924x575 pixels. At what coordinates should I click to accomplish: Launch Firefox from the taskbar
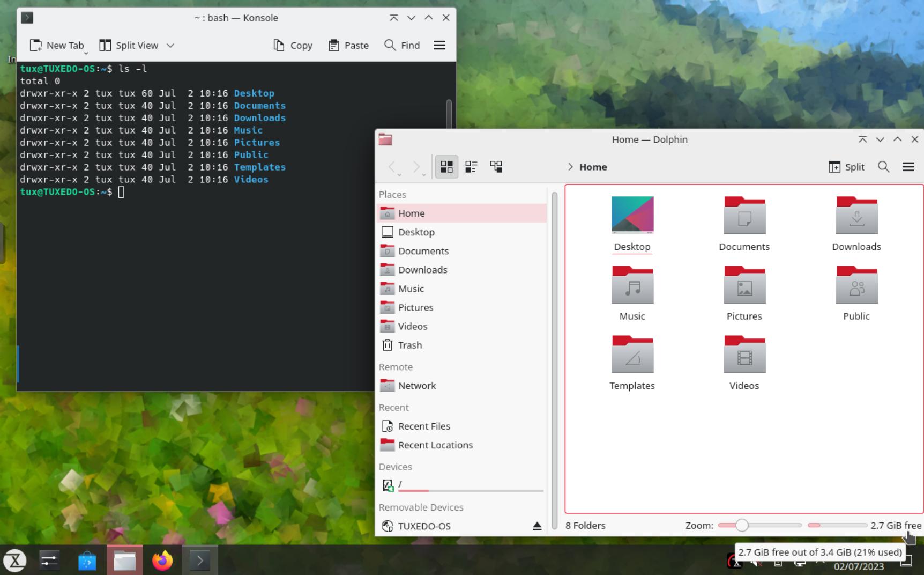point(162,561)
